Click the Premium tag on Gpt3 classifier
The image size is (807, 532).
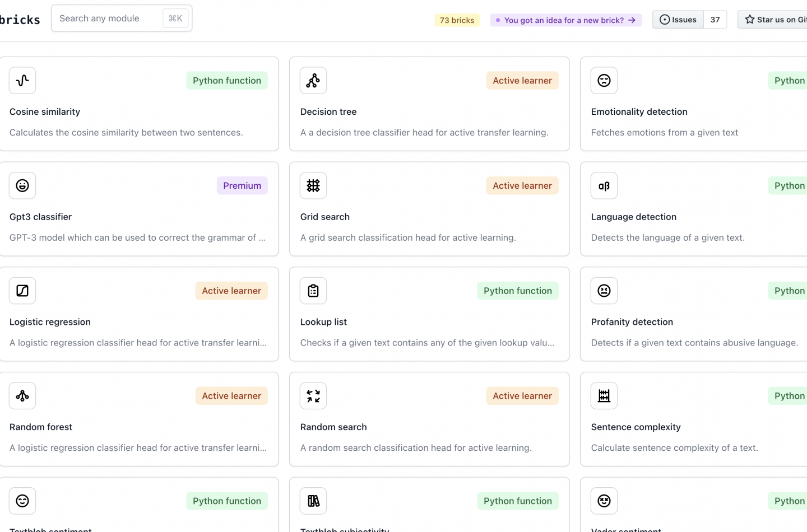pos(242,185)
